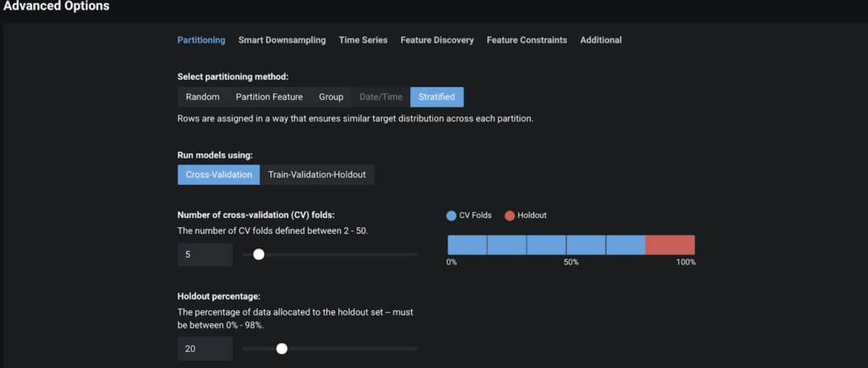Choose Group partitioning method
Screen dimensions: 868x368
pyautogui.click(x=331, y=97)
